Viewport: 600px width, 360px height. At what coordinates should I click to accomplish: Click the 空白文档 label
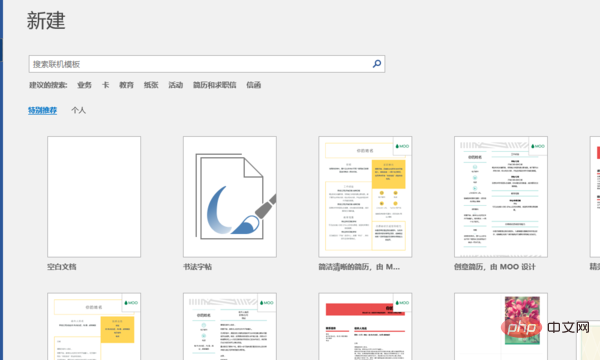[62, 267]
